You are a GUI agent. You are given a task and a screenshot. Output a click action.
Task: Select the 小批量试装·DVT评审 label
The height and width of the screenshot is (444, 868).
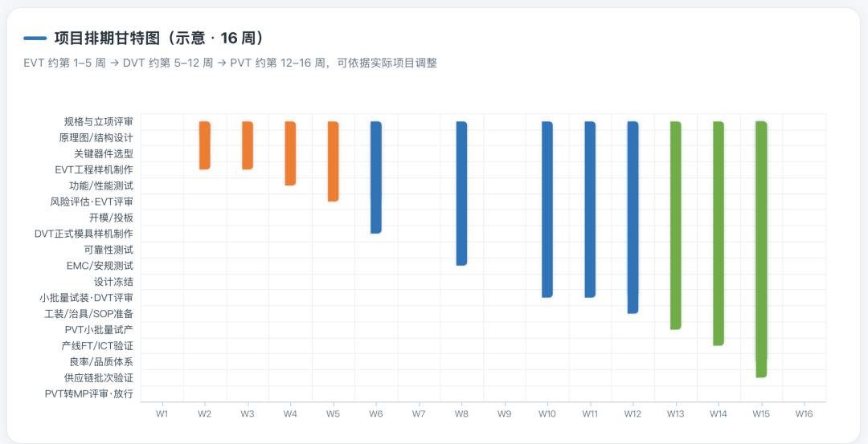point(86,298)
